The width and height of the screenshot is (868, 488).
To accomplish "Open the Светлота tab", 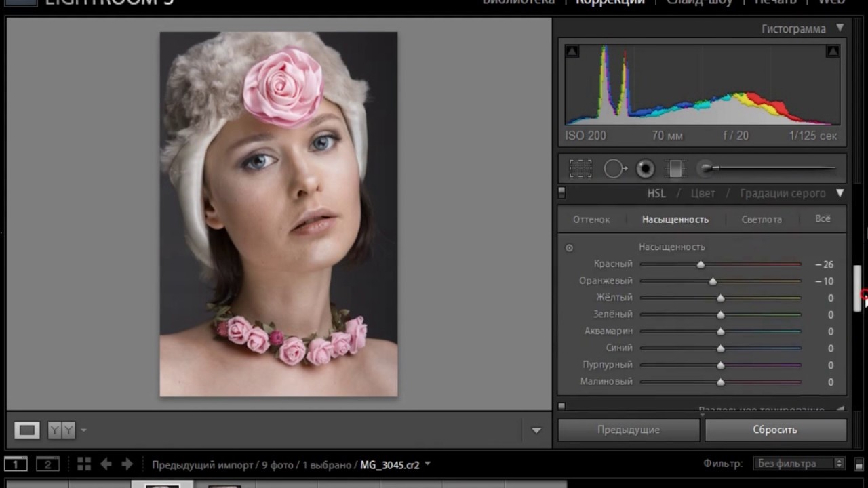I will click(x=762, y=219).
